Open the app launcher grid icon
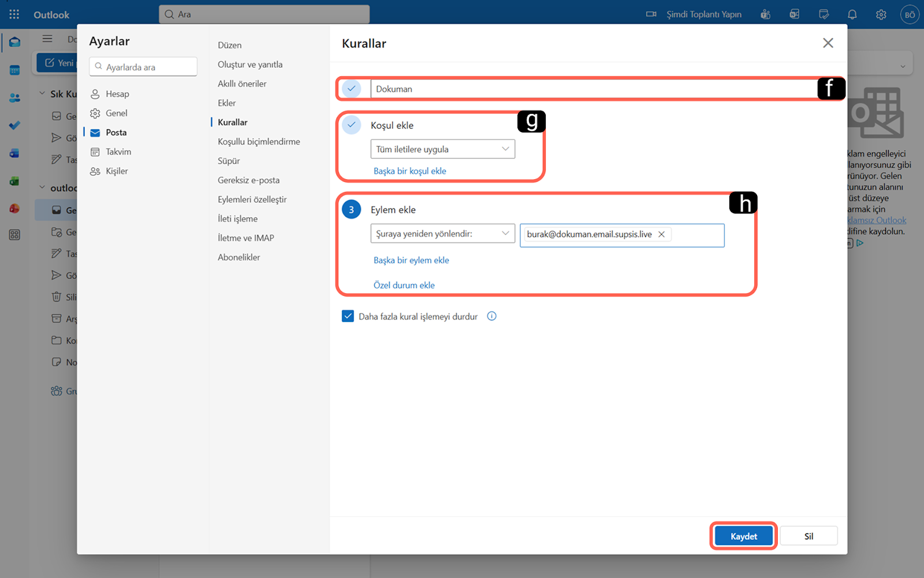This screenshot has height=578, width=924. 14,14
